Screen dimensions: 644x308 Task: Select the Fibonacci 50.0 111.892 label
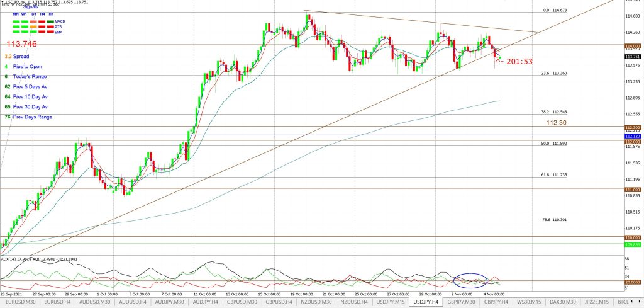554,144
